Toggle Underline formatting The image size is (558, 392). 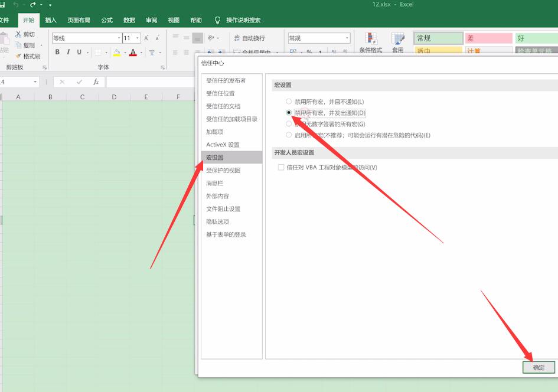point(79,52)
